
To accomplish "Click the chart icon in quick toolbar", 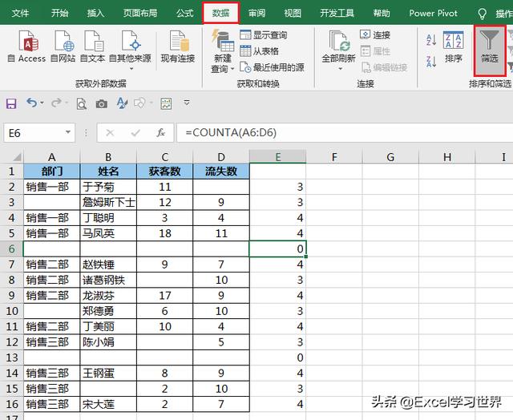I will [x=166, y=103].
